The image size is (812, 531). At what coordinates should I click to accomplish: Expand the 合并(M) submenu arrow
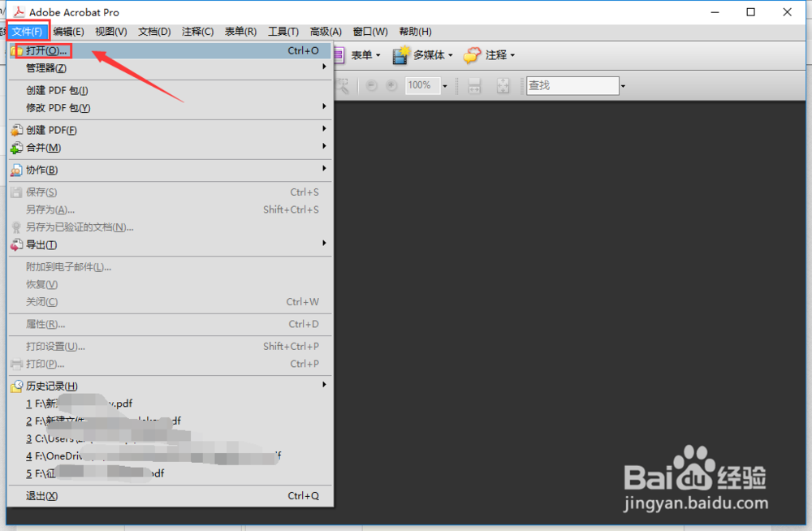pos(324,146)
